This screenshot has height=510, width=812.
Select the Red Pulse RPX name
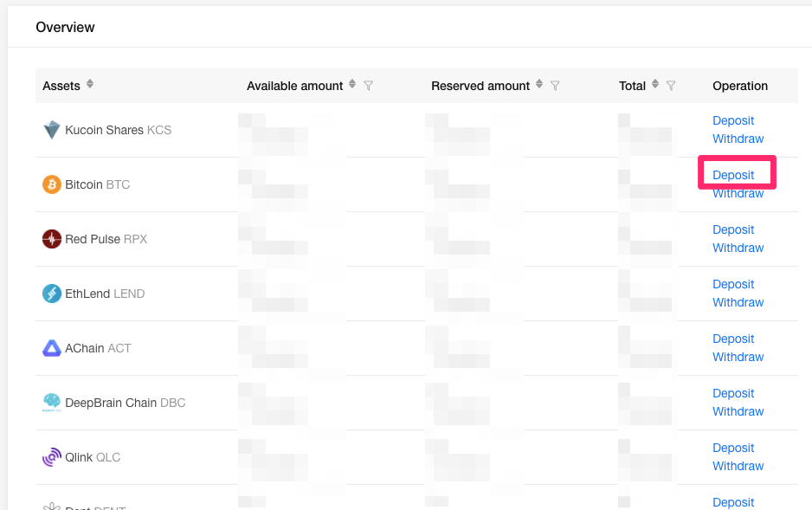tap(106, 239)
